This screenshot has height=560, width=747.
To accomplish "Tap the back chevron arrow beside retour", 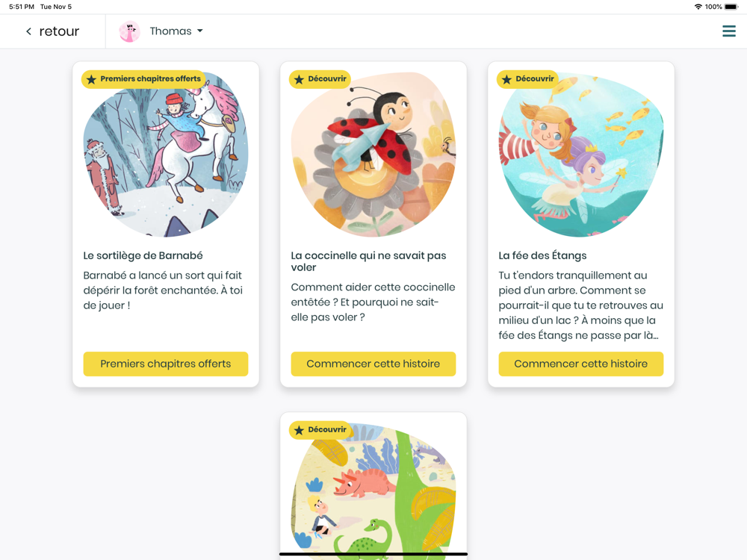I will 28,31.
